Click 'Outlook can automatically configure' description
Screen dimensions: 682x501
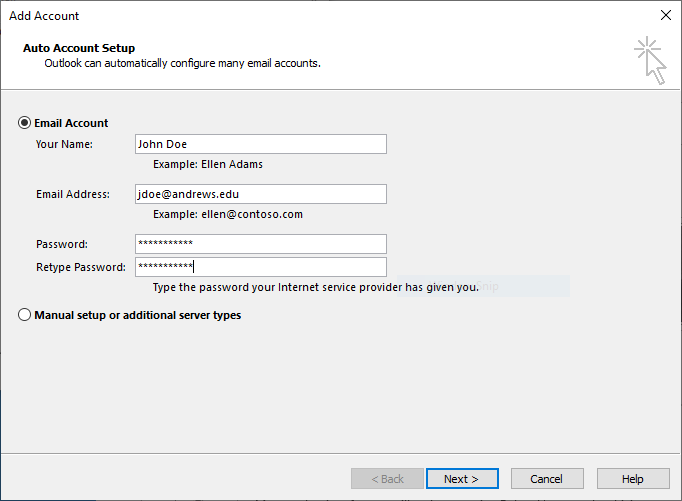tap(183, 63)
